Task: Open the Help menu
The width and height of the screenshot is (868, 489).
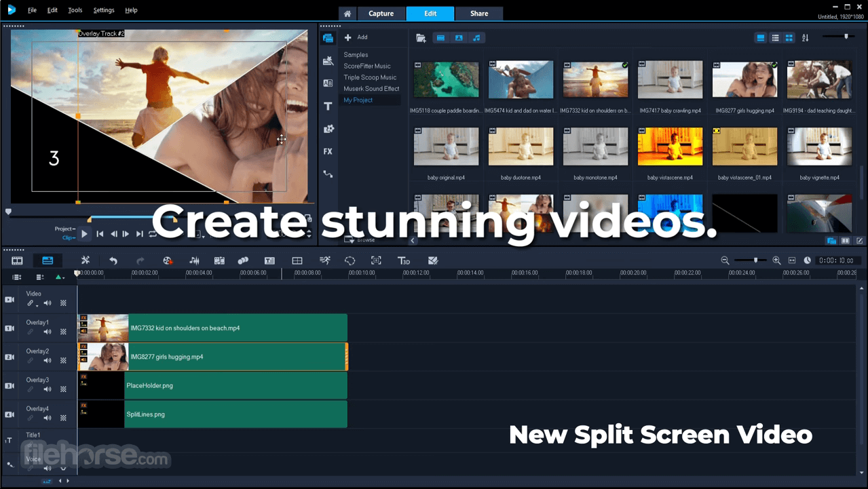Action: tap(132, 10)
